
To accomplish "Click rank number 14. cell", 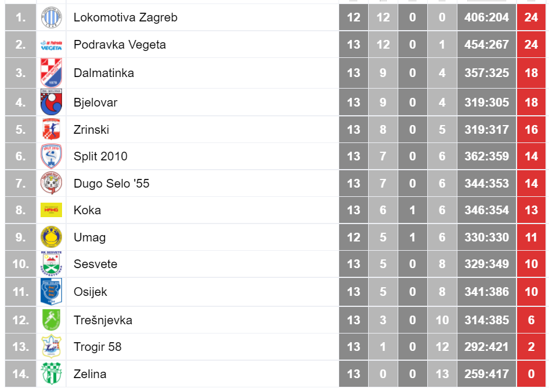I will tap(21, 374).
